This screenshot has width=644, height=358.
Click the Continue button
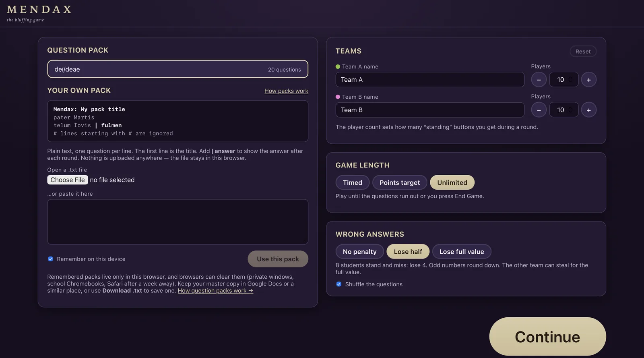[x=547, y=337]
